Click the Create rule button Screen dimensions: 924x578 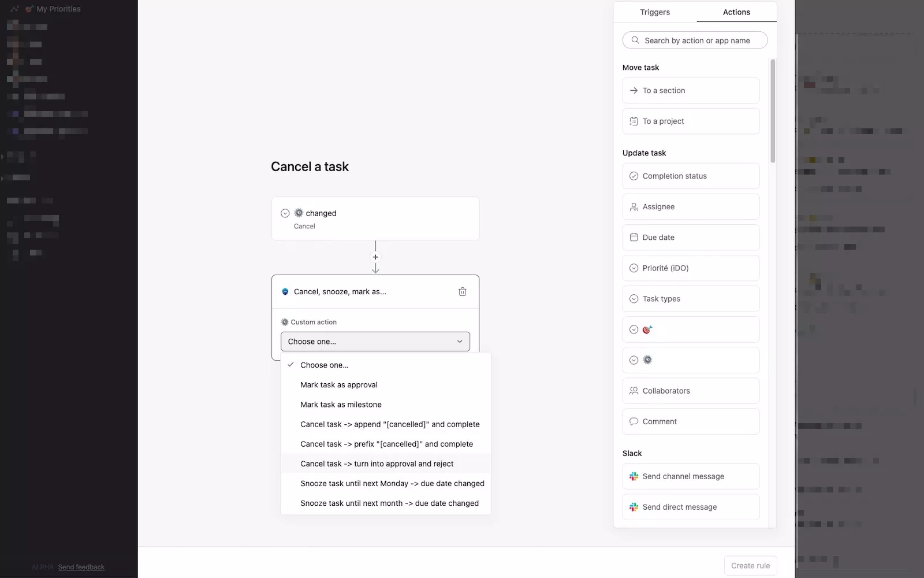(x=750, y=566)
